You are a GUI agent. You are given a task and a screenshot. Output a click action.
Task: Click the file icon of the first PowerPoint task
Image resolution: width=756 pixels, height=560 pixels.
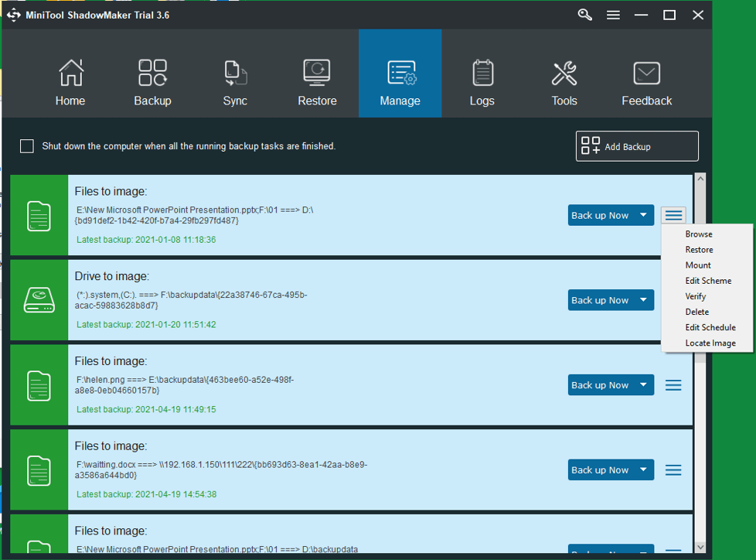click(x=39, y=216)
